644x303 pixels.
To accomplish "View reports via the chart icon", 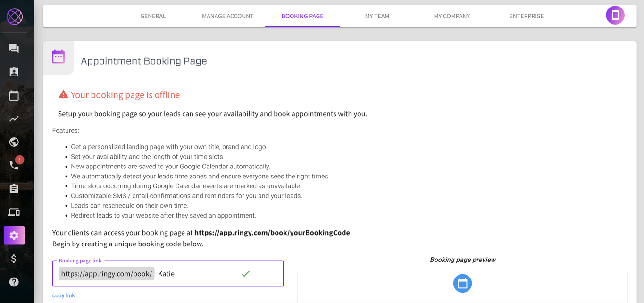I will [x=14, y=118].
